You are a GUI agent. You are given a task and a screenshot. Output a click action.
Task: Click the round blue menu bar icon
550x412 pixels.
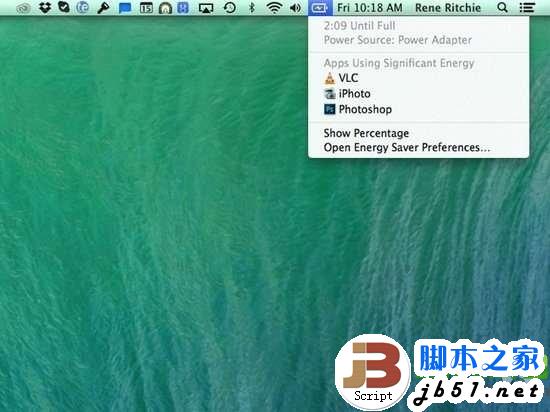83,7
